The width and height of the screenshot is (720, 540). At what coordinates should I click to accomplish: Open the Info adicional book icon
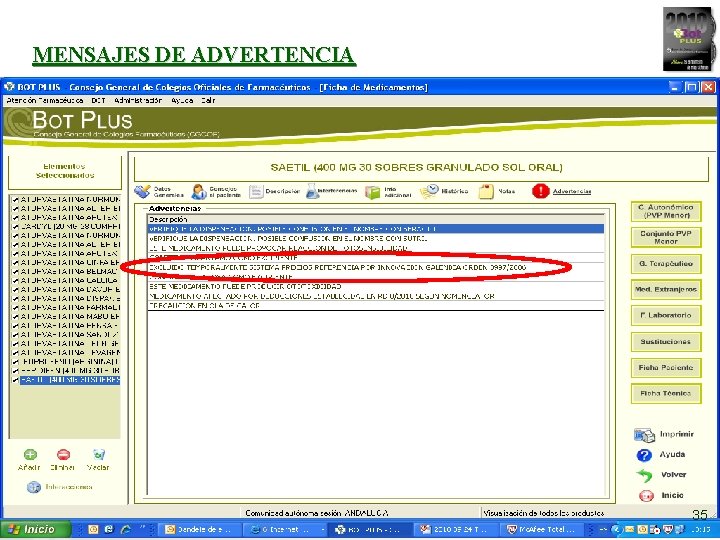(372, 192)
